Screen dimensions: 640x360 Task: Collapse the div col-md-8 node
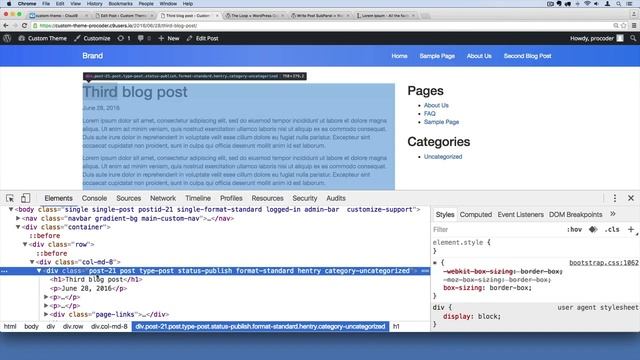tap(32, 262)
